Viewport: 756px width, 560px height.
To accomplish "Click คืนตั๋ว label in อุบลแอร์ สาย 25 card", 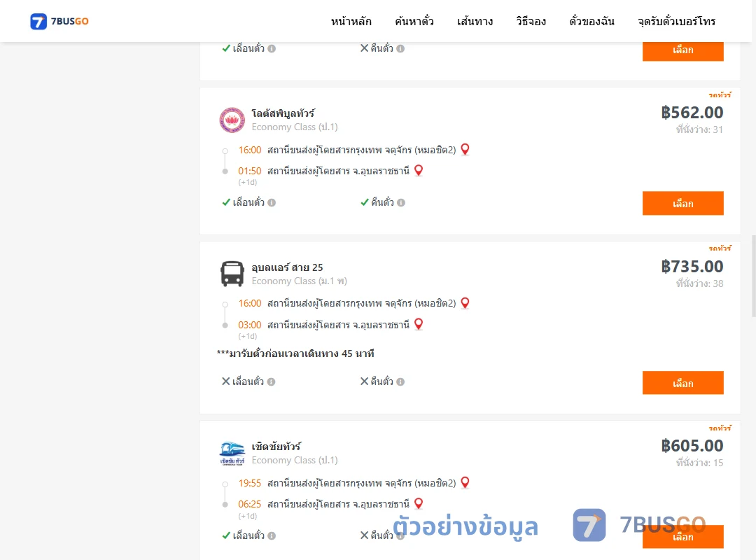I will pos(382,381).
